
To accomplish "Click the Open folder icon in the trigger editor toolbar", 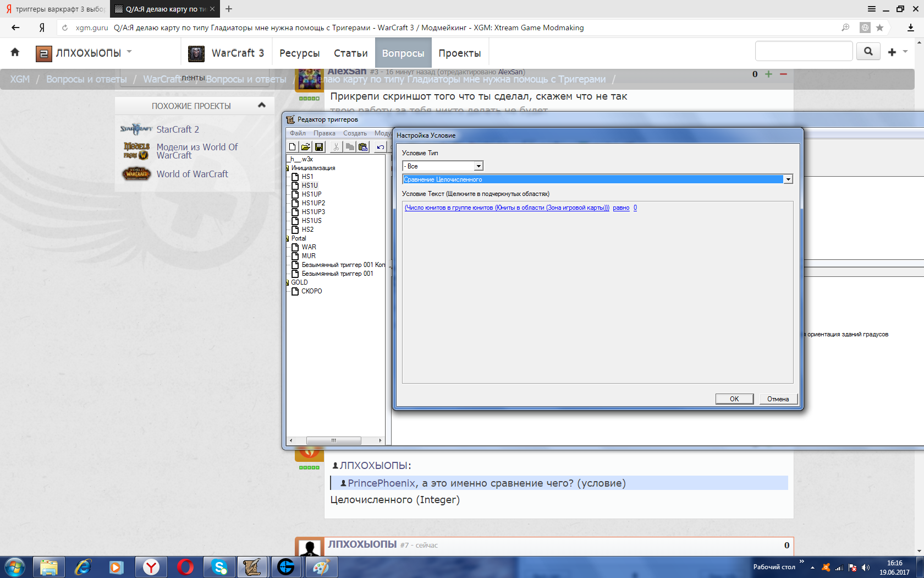I will [306, 147].
